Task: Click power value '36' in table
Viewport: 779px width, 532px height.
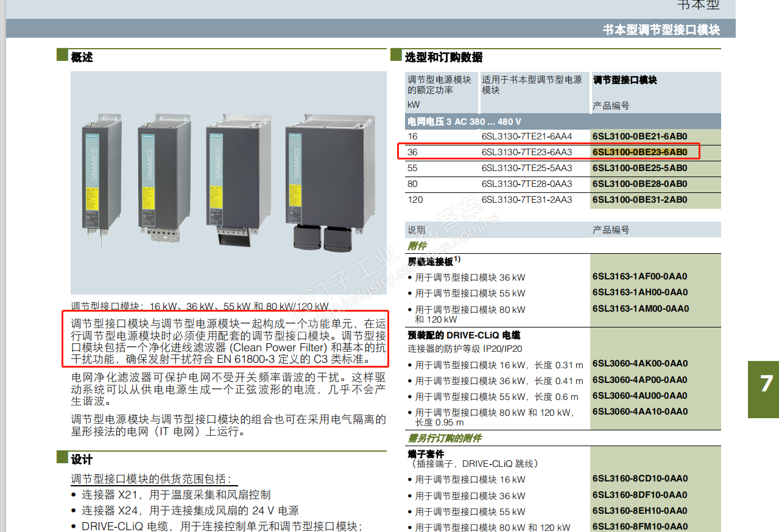Action: click(x=412, y=152)
